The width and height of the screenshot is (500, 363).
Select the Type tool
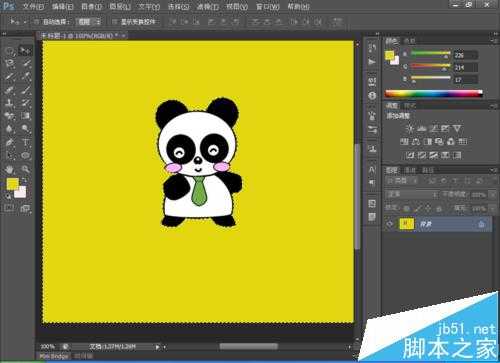25,142
